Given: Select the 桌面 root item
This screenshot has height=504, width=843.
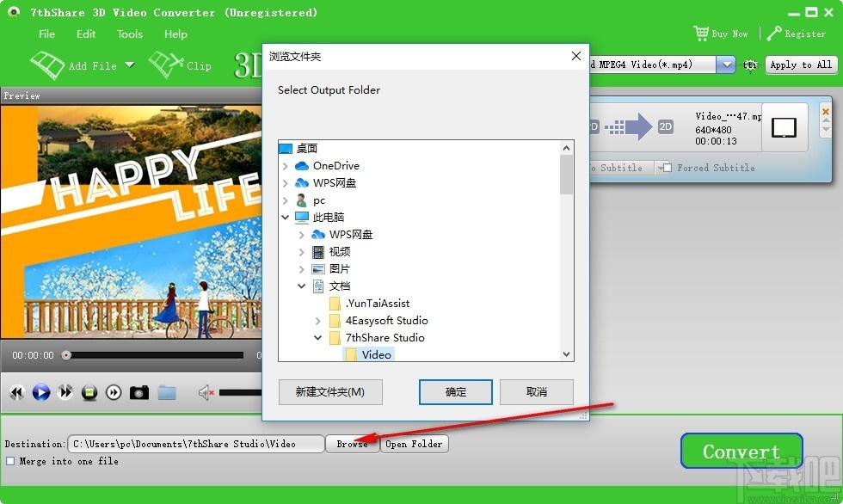Looking at the screenshot, I should point(307,148).
